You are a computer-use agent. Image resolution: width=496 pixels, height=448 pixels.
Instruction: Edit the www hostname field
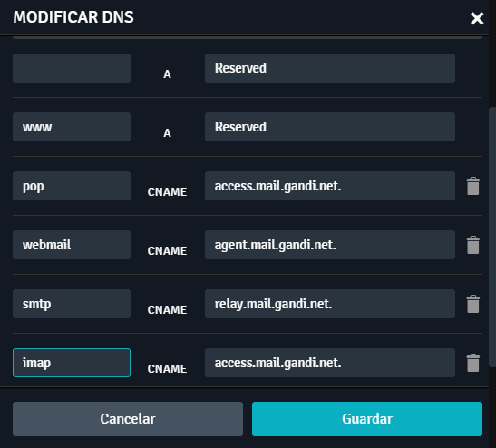(x=72, y=127)
